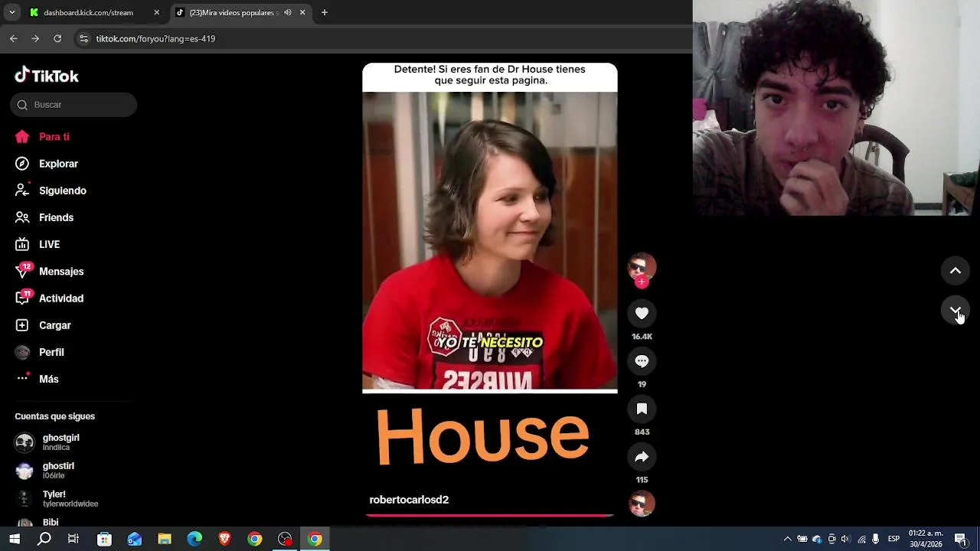This screenshot has height=551, width=980.
Task: Close the dashboard.kick.com tab
Action: (x=156, y=12)
